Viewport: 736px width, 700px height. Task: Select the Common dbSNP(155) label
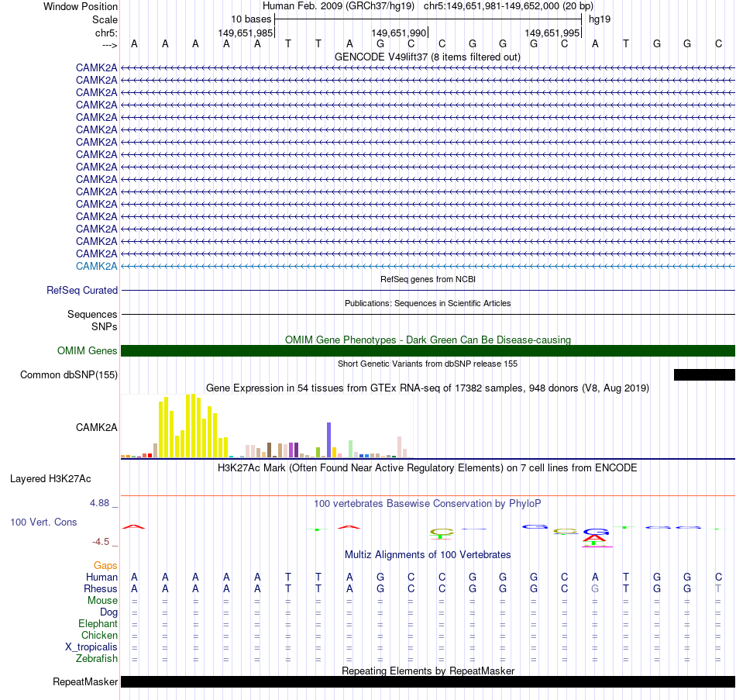[68, 375]
